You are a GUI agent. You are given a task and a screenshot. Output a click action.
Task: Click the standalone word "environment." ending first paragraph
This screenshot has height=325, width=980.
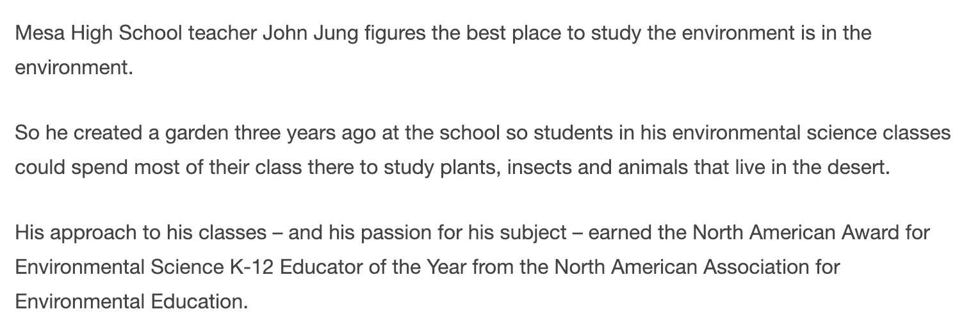pyautogui.click(x=74, y=67)
